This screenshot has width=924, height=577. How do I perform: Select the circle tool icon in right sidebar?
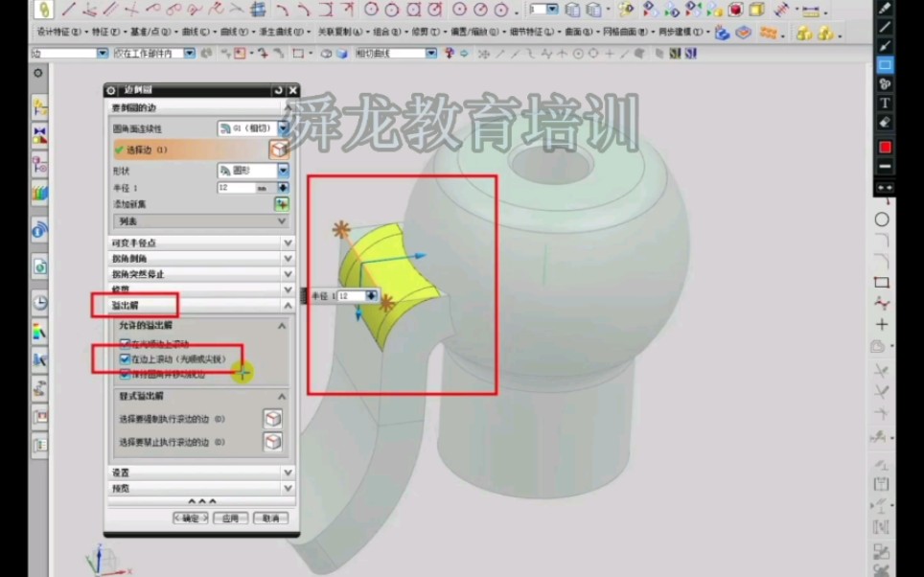882,219
